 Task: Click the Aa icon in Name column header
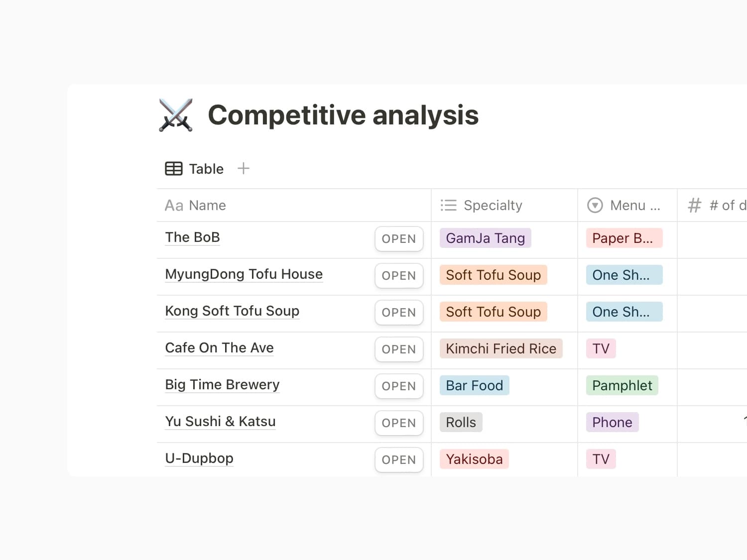(173, 205)
